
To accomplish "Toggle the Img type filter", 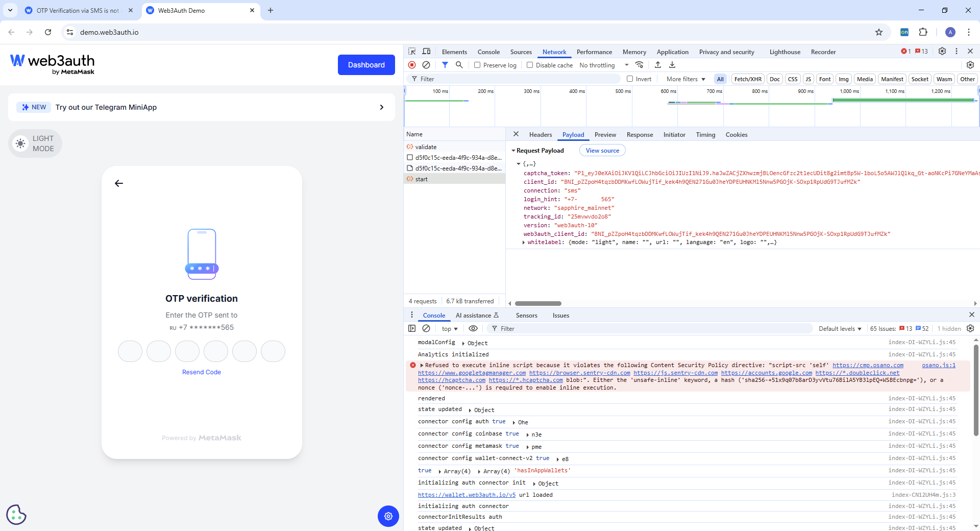I will click(844, 79).
